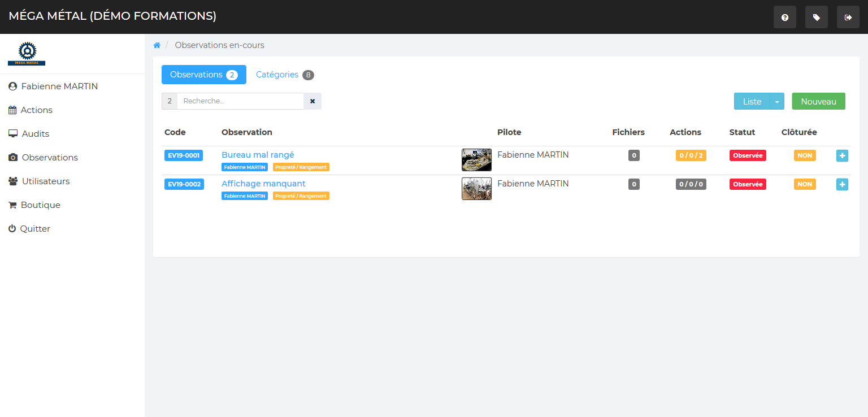Open thumbnail image of Bureau mal rangé

pyautogui.click(x=476, y=160)
